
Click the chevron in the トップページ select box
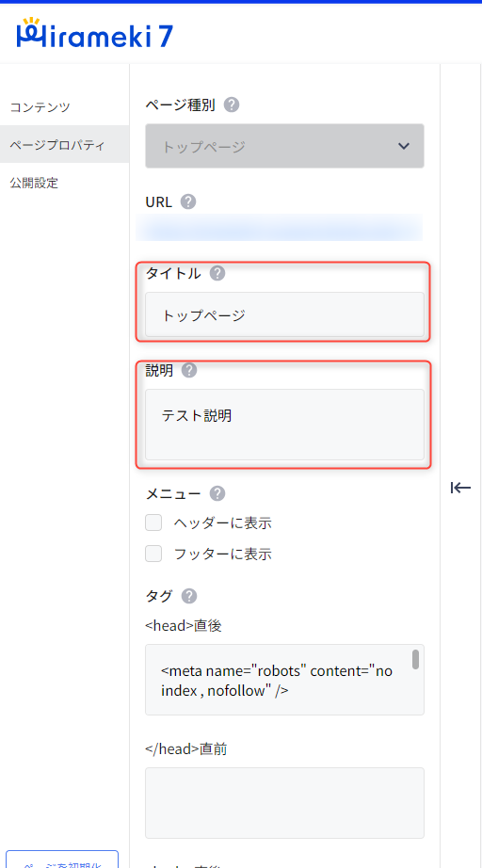[x=404, y=146]
